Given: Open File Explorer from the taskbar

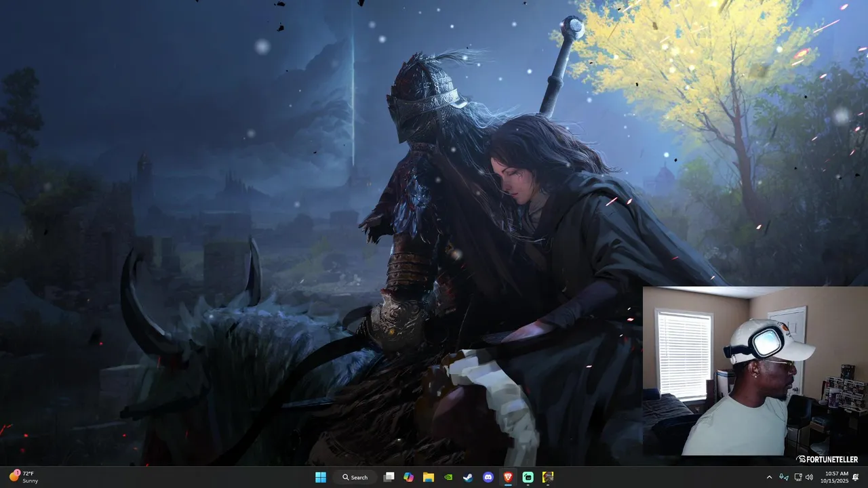Looking at the screenshot, I should [429, 477].
